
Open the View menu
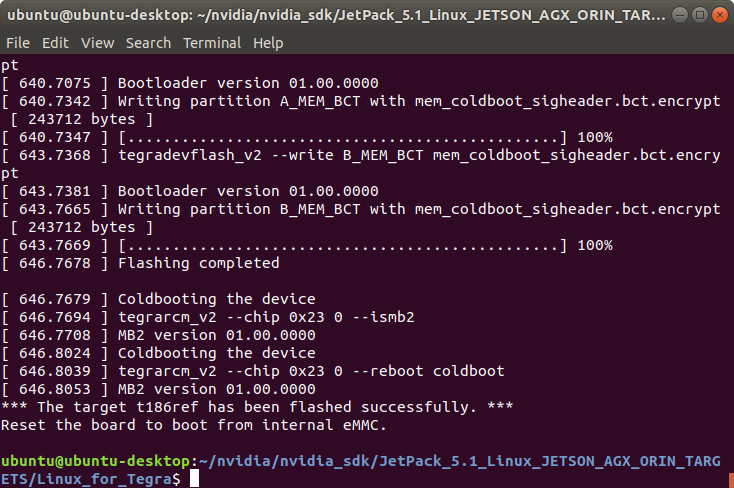coord(97,43)
